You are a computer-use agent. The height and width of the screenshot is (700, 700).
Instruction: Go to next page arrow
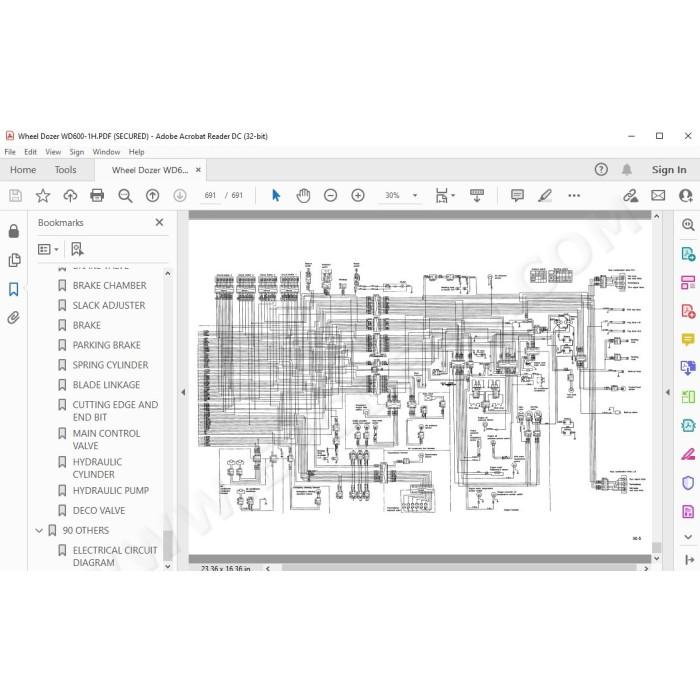[180, 196]
